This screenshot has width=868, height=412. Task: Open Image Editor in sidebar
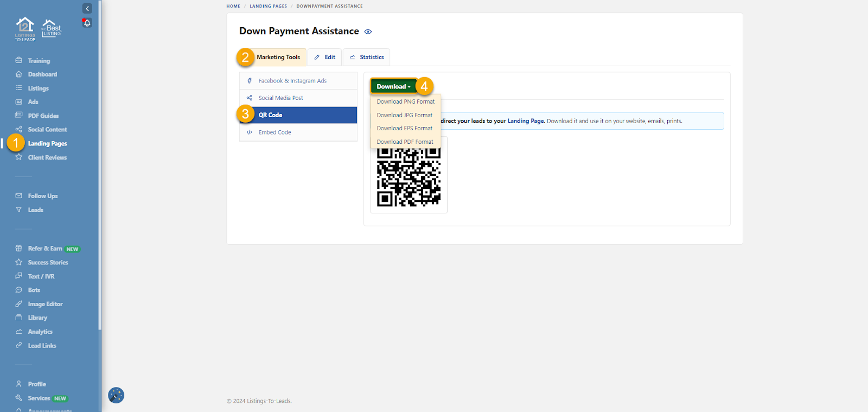[46, 305]
